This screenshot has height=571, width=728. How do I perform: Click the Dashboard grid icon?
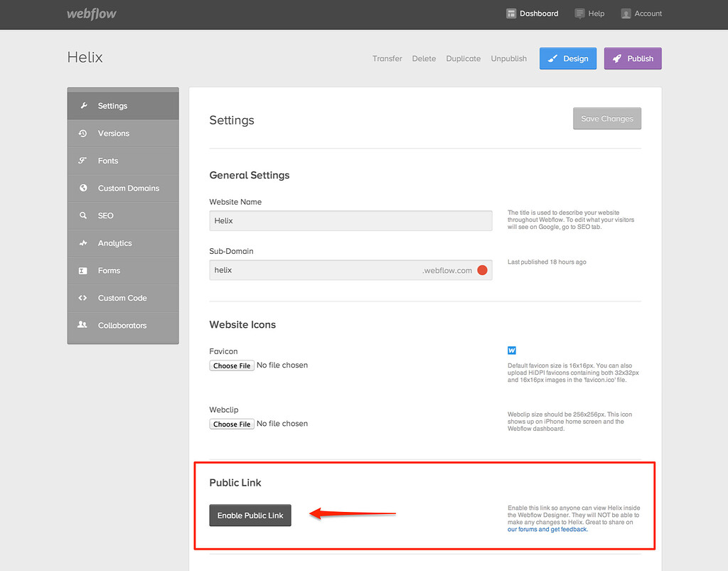click(x=511, y=14)
